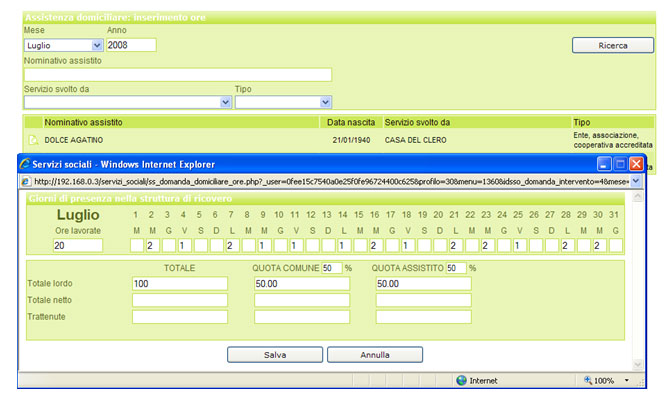Open zoom level dropdown arrow next to 100%

click(627, 380)
